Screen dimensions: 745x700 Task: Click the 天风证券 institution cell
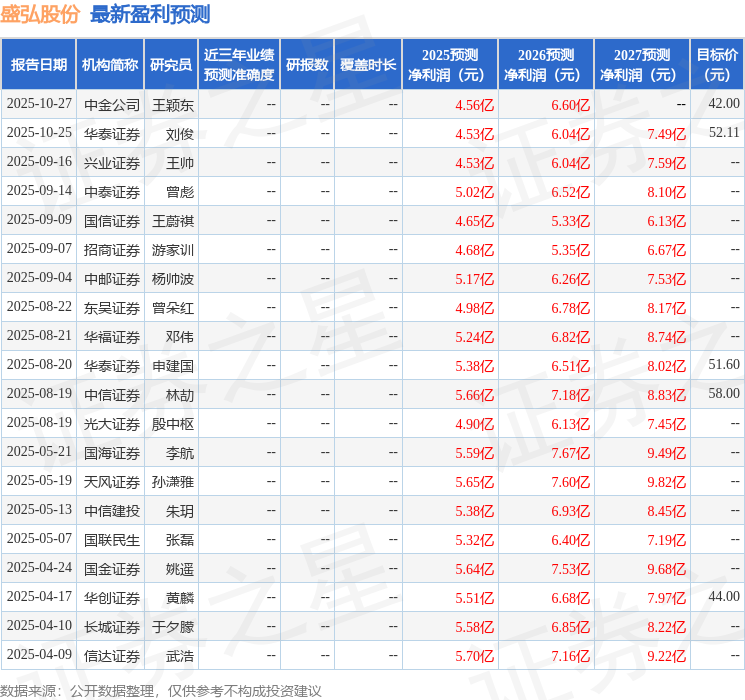112,482
